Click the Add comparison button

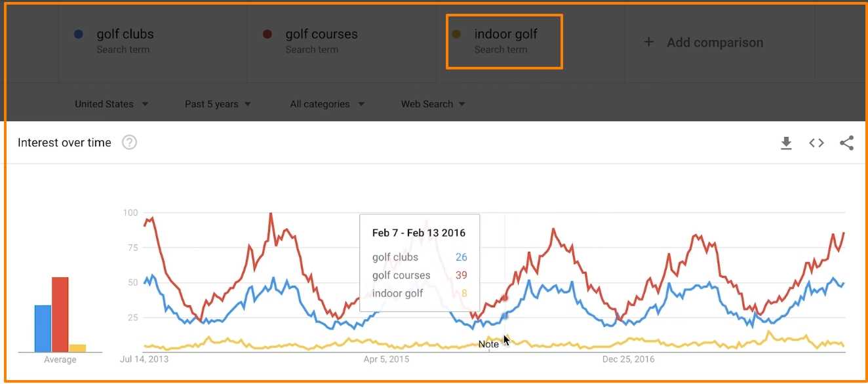pos(714,43)
